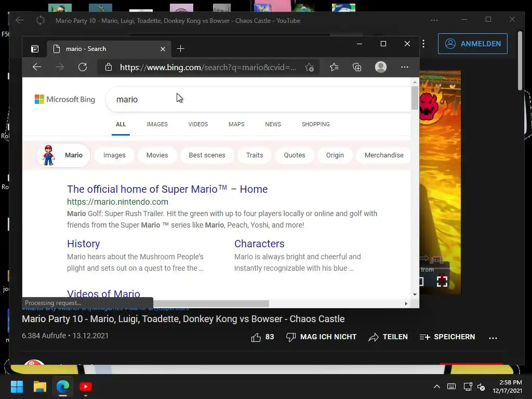Click MAG ICH NICHT dislike button
This screenshot has width=532, height=399.
(x=321, y=337)
